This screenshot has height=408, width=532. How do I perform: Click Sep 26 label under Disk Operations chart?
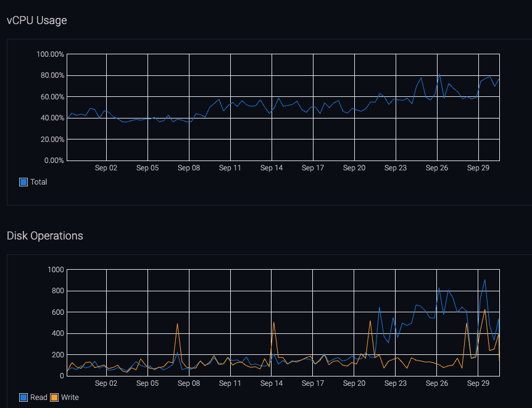pyautogui.click(x=437, y=383)
